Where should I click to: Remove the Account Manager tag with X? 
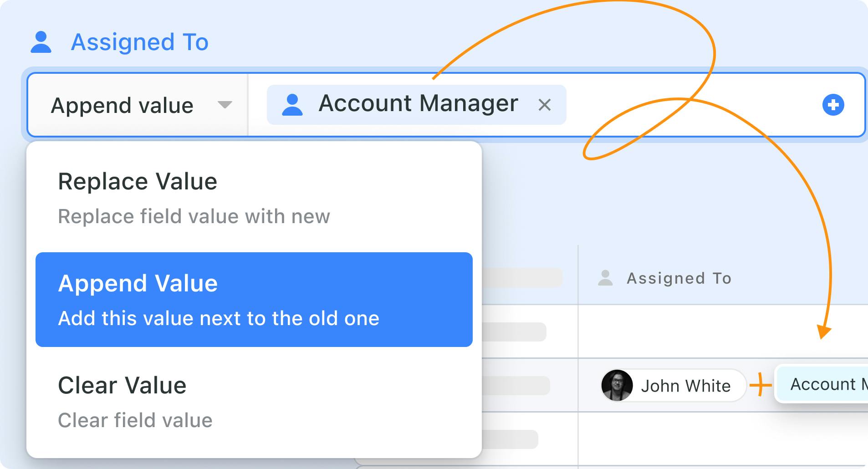(x=544, y=105)
